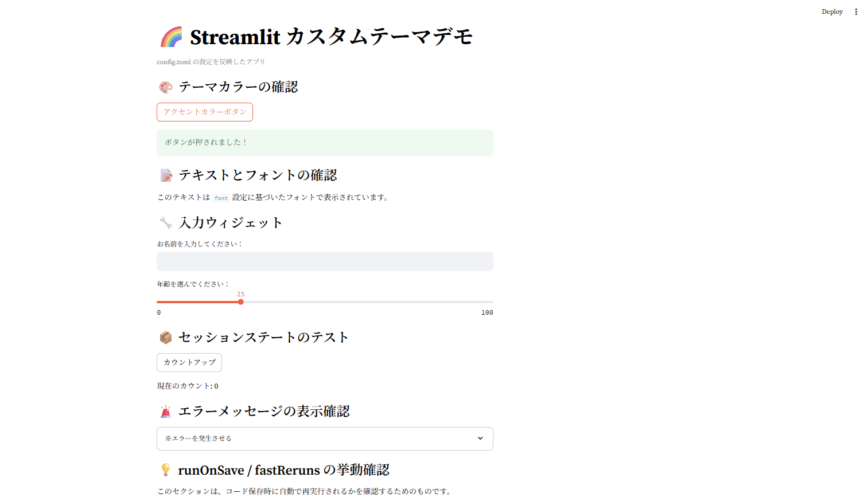Viewport: 868px width, 501px height.
Task: Click the wrench icon next to 入力ウィジェット
Action: tap(165, 222)
